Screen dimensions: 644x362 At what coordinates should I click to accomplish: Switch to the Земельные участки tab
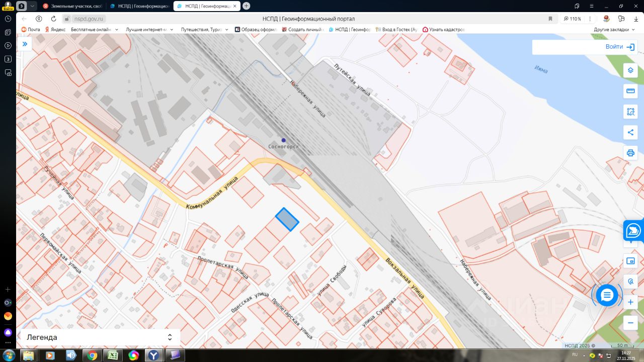coord(72,6)
